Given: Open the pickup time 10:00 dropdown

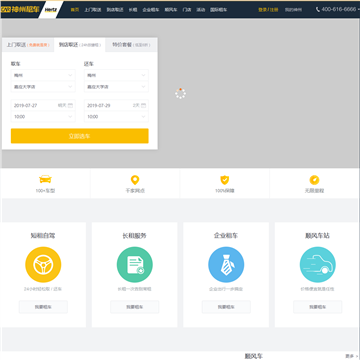Looking at the screenshot, I should tap(43, 117).
